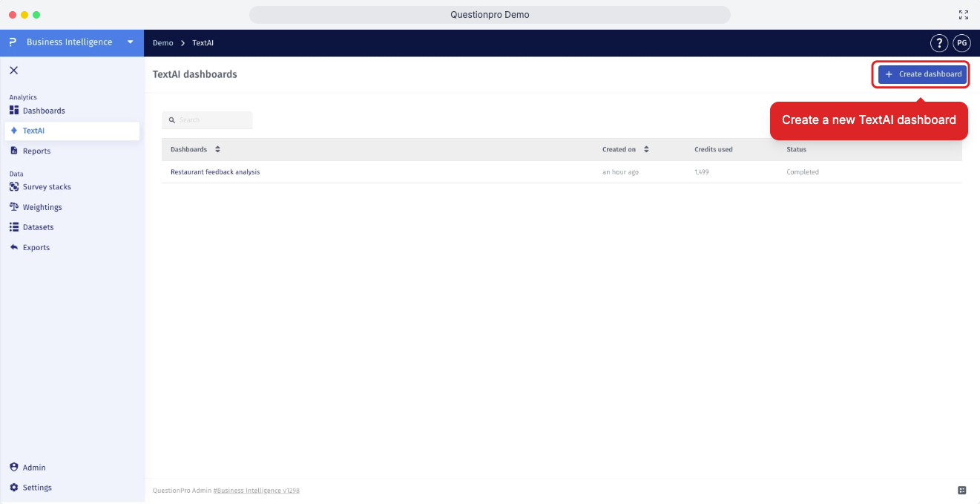This screenshot has height=504, width=980.
Task: Click the Data section label
Action: pyautogui.click(x=16, y=174)
